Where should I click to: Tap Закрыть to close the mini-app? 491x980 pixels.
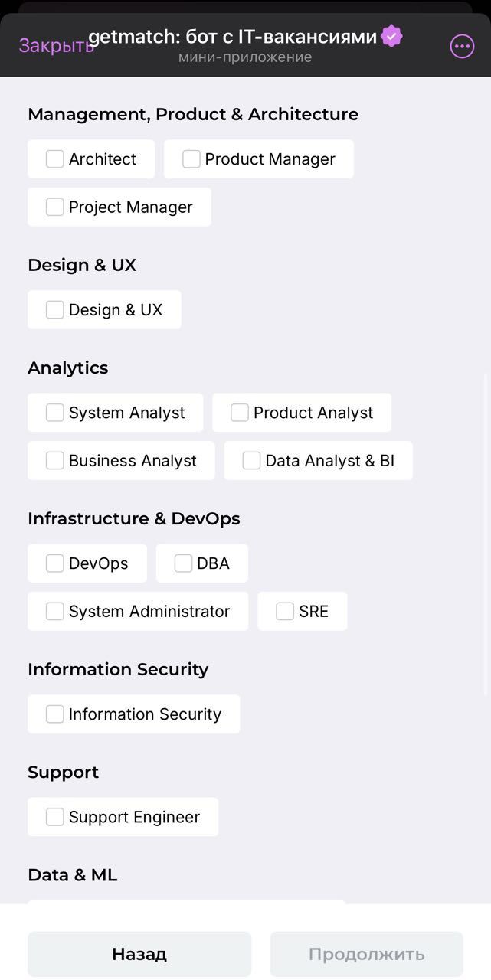point(55,46)
